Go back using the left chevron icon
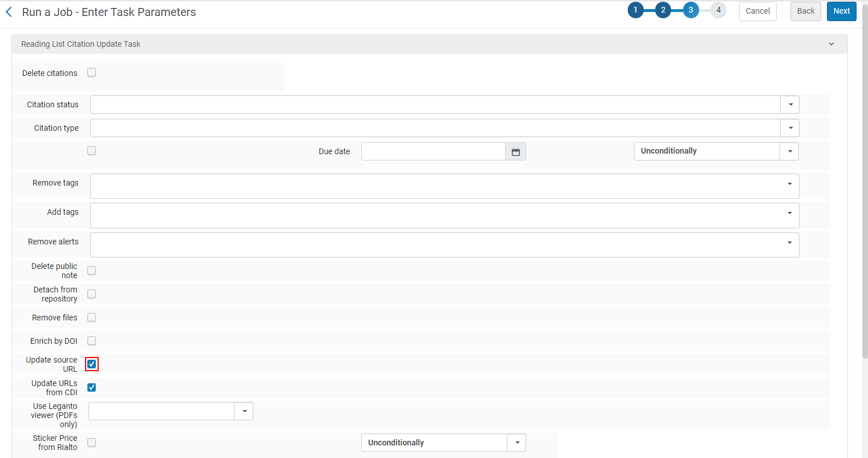Image resolution: width=868 pixels, height=458 pixels. click(x=9, y=12)
